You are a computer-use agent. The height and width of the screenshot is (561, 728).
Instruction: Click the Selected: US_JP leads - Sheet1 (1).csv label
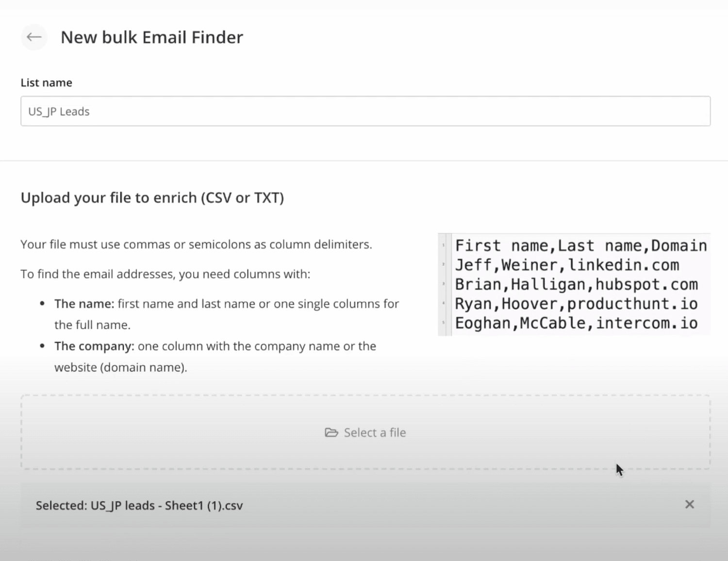coord(139,506)
